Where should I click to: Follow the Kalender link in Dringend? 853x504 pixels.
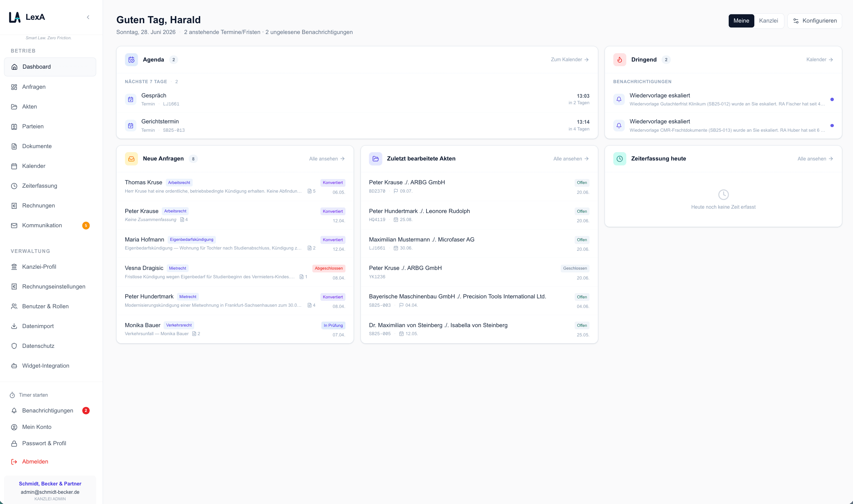(820, 60)
